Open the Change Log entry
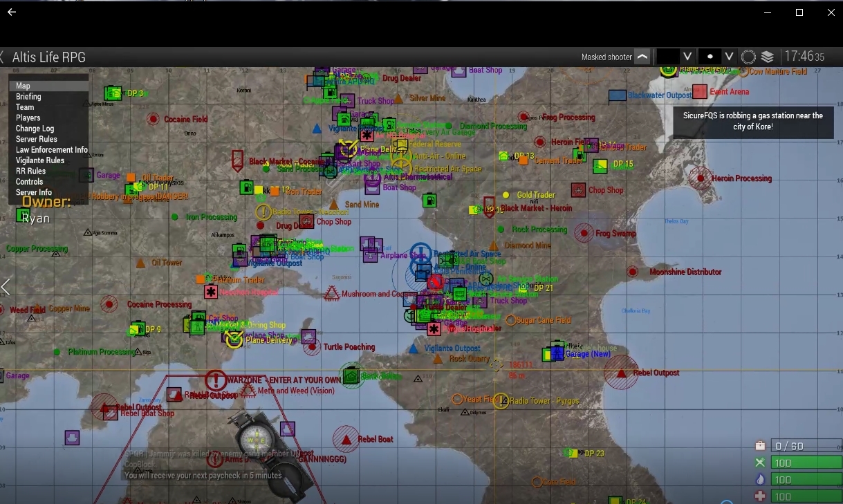Screen dimensions: 843x504 (48, 129)
